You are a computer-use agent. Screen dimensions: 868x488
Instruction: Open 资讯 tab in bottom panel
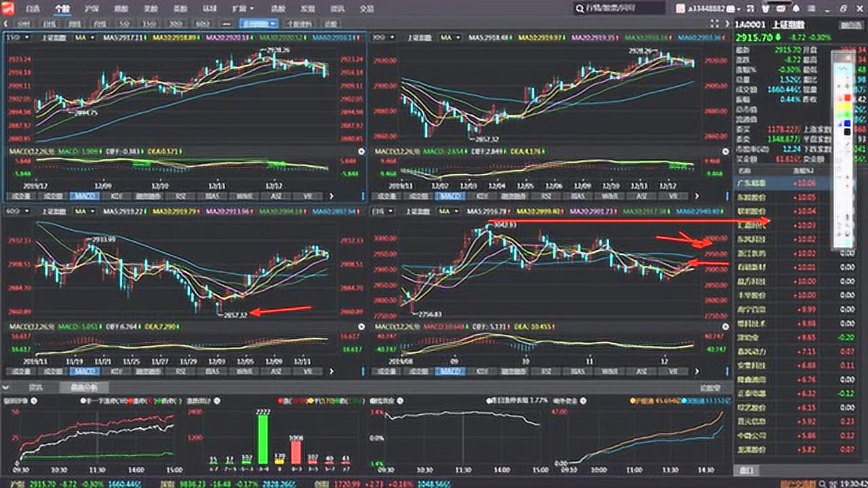(36, 388)
